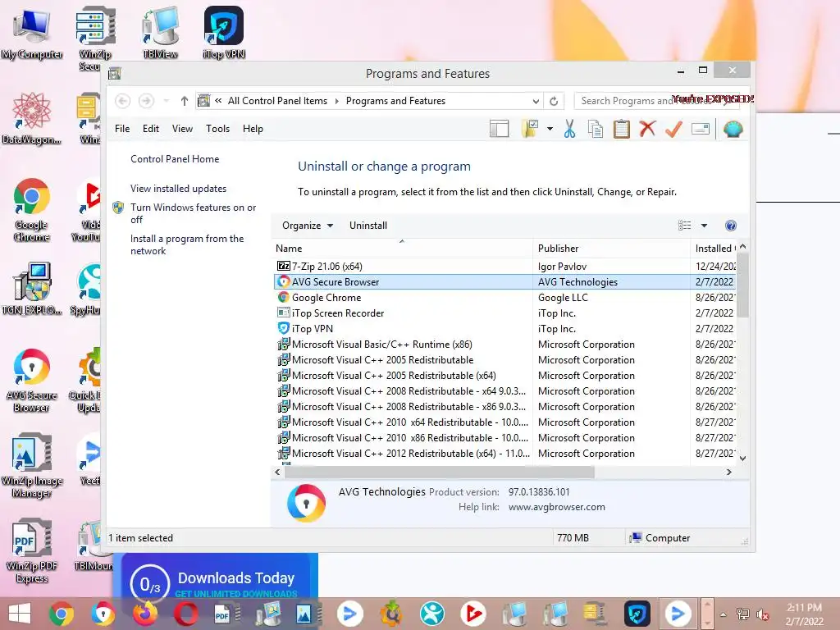Click the AVG Secure Browser taskbar icon
The height and width of the screenshot is (630, 840).
tap(103, 614)
